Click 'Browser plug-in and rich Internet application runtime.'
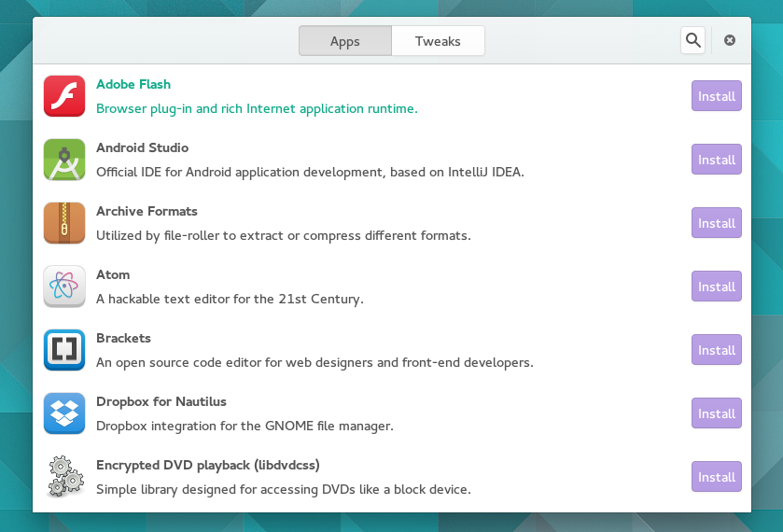783x532 pixels. pyautogui.click(x=257, y=109)
